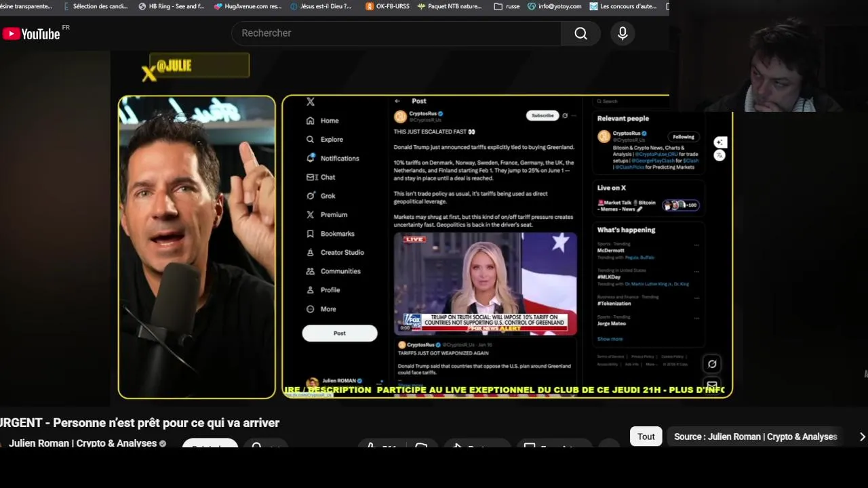Select the 'Tout' filter chip

(x=646, y=436)
